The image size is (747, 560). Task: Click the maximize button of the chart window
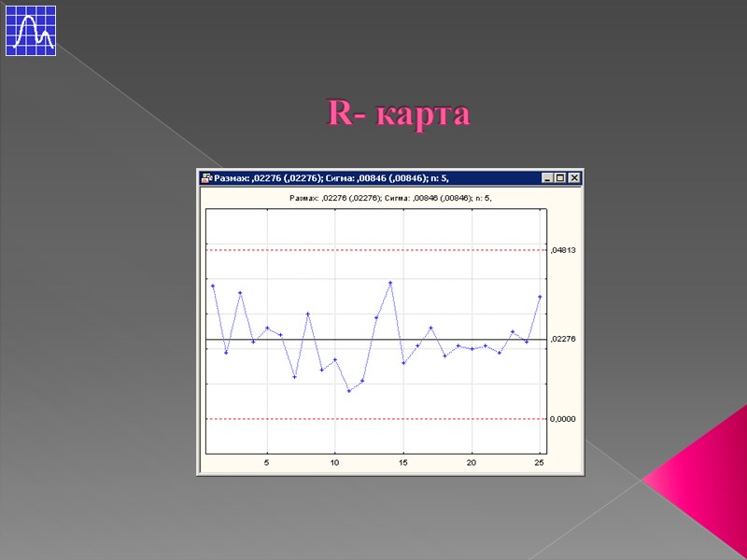click(x=559, y=177)
